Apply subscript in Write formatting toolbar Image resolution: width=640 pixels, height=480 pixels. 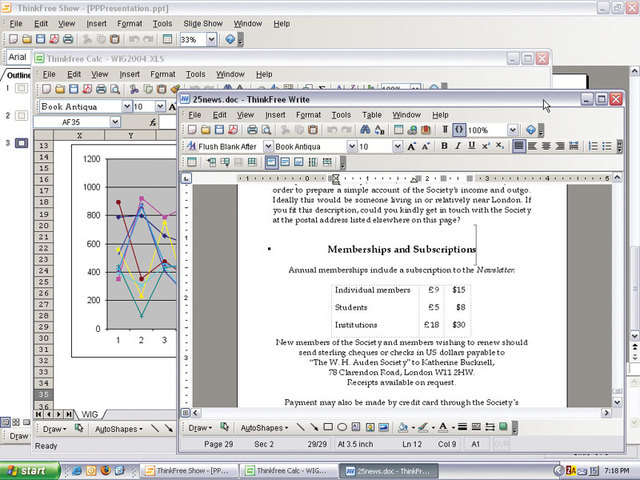(499, 146)
